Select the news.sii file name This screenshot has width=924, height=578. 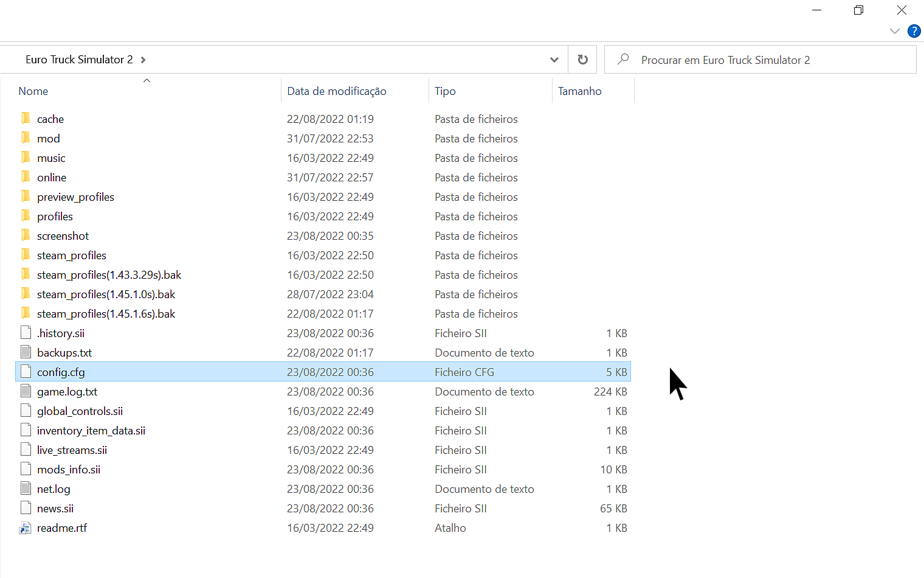pos(55,509)
